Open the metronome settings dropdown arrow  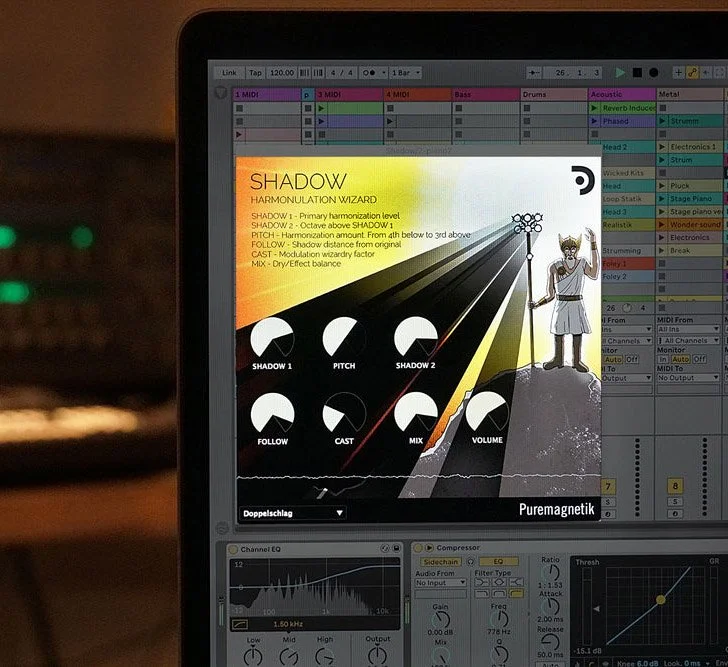pos(384,73)
